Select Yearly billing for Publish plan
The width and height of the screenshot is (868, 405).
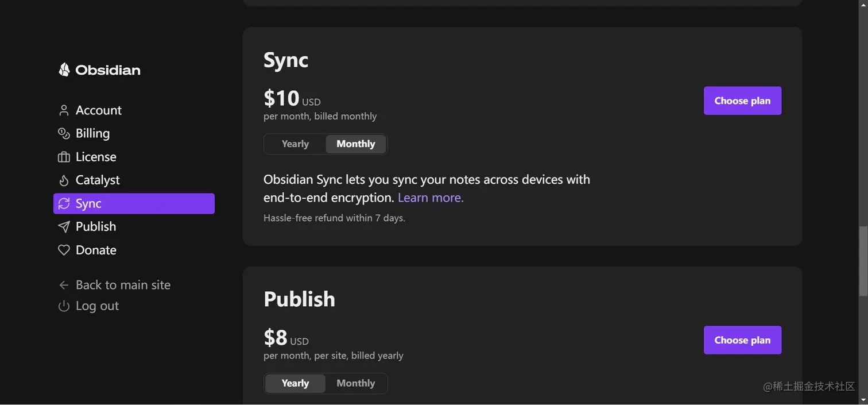pyautogui.click(x=295, y=384)
